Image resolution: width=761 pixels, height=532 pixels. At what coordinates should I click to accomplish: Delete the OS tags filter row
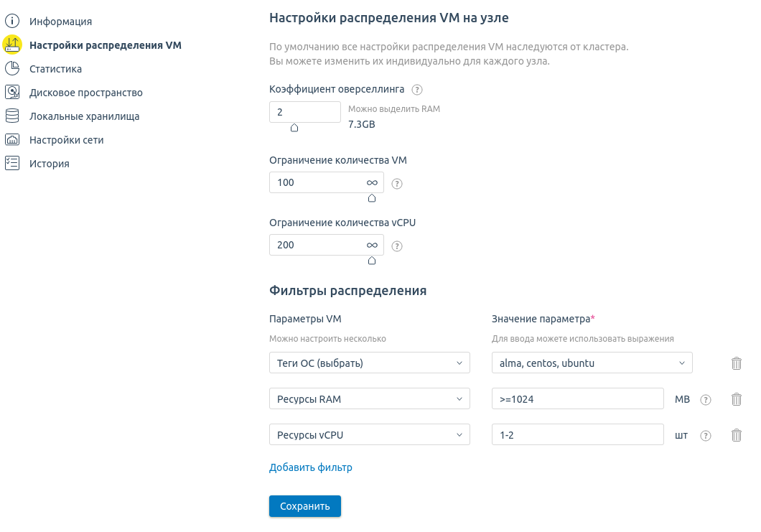(736, 363)
